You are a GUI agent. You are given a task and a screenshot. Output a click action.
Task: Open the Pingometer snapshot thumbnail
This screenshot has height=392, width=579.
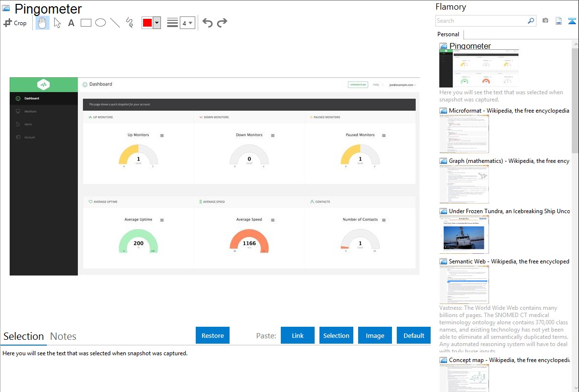479,69
